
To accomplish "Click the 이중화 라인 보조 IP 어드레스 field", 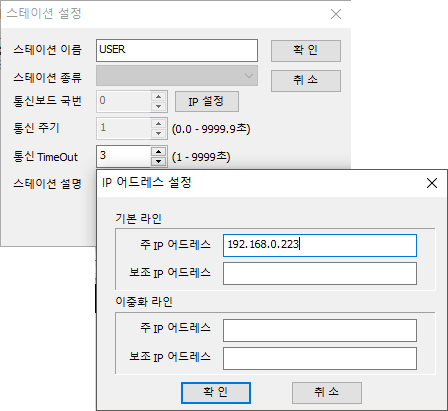I will tap(320, 359).
